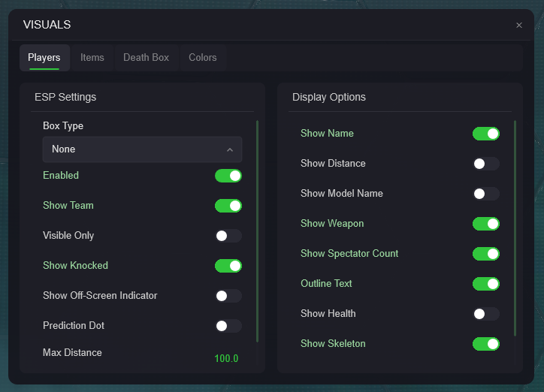Switch to the Items tab
The height and width of the screenshot is (392, 544).
[x=92, y=58]
